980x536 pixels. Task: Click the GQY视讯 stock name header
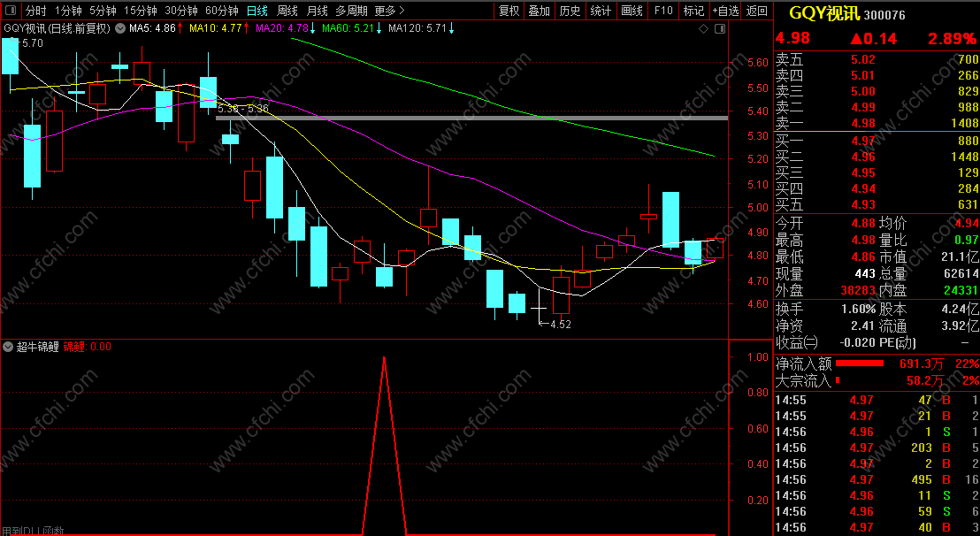(823, 12)
